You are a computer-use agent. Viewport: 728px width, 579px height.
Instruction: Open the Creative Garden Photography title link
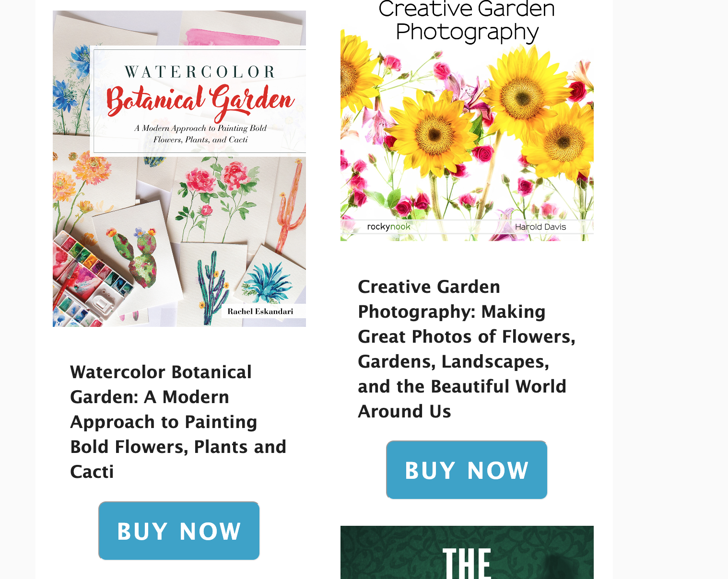coord(467,349)
